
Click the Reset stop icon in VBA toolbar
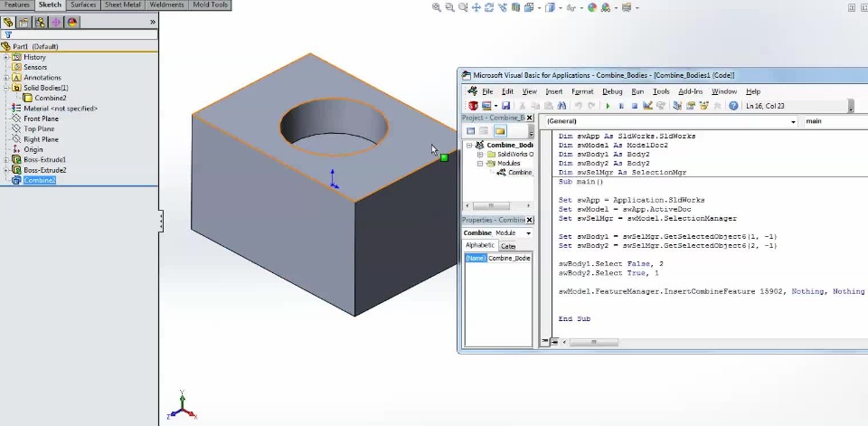(x=635, y=105)
